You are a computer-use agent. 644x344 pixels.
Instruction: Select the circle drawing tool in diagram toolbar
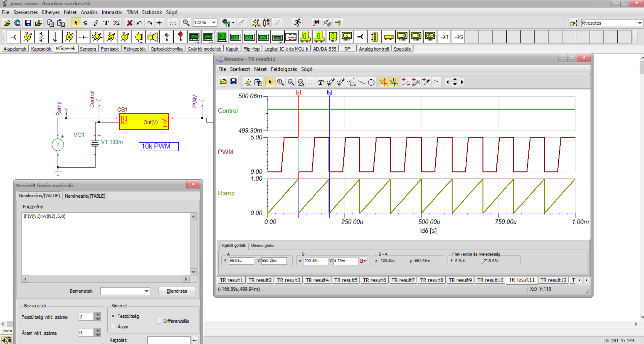(371, 82)
